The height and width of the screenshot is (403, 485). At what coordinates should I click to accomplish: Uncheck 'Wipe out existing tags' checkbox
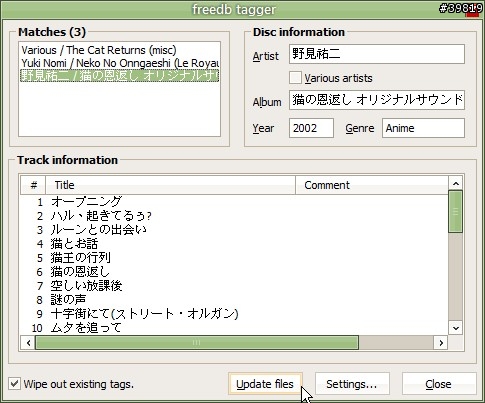coord(14,384)
